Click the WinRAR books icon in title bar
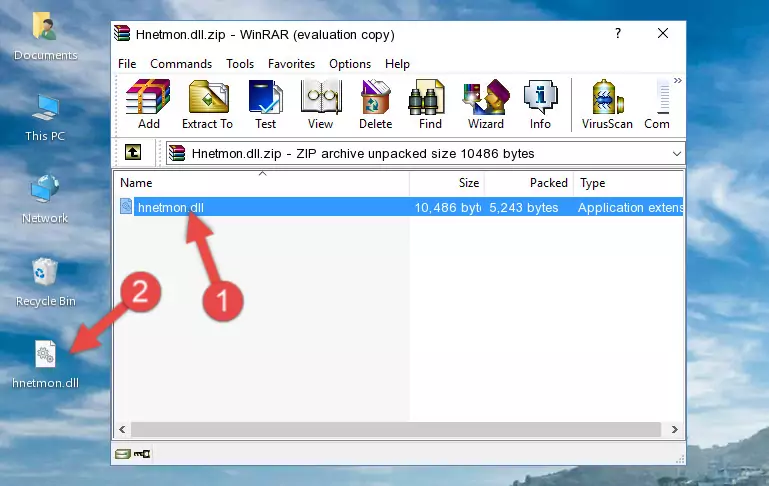This screenshot has height=486, width=769. (122, 33)
